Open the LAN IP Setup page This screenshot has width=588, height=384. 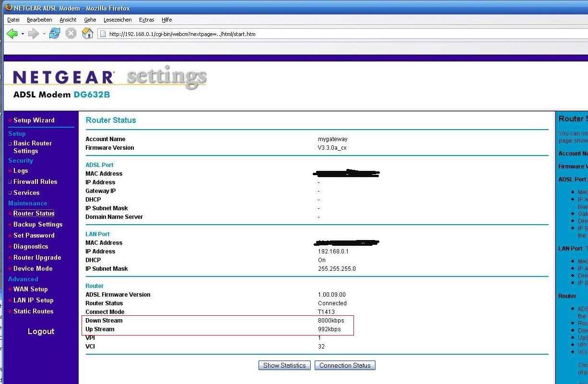point(34,300)
